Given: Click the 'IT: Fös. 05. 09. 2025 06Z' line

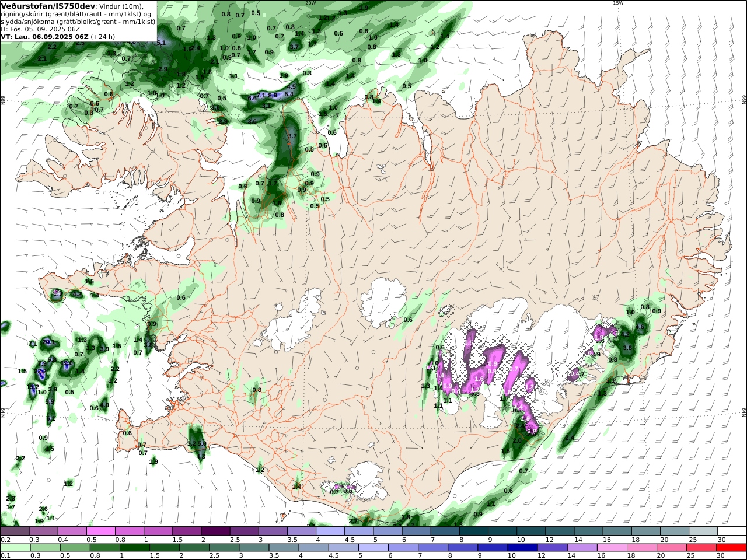Looking at the screenshot, I should pos(40,29).
